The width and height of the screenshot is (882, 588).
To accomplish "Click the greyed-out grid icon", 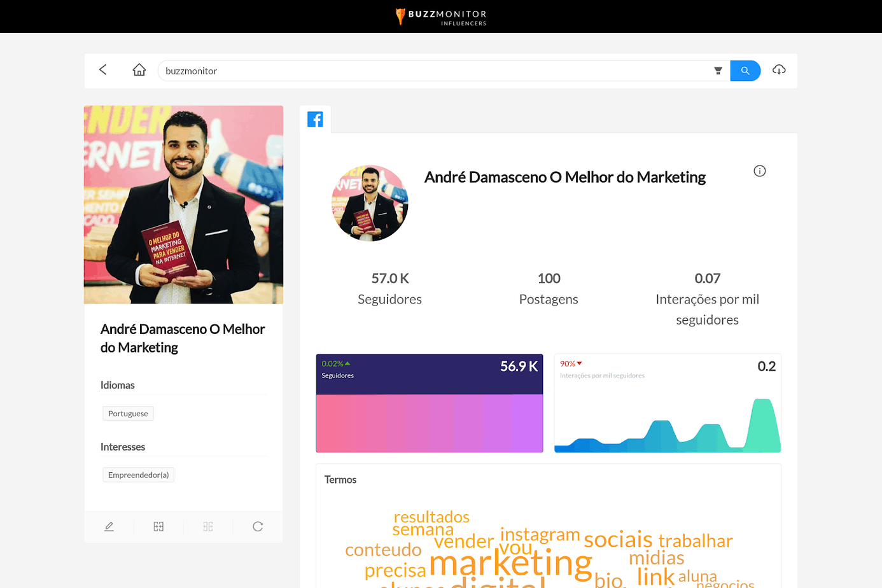I will click(x=208, y=526).
